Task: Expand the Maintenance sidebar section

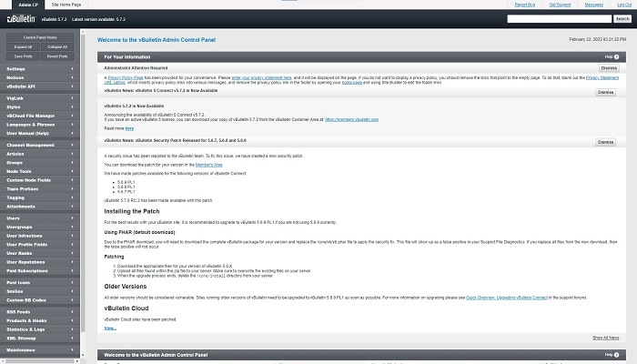Action: click(40, 349)
